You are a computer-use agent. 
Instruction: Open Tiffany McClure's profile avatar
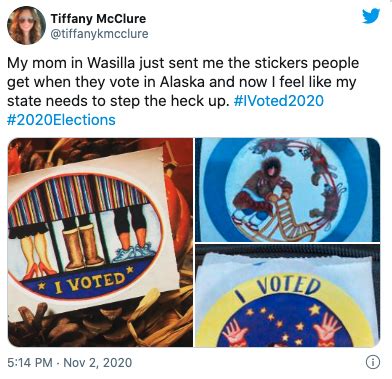[x=26, y=25]
